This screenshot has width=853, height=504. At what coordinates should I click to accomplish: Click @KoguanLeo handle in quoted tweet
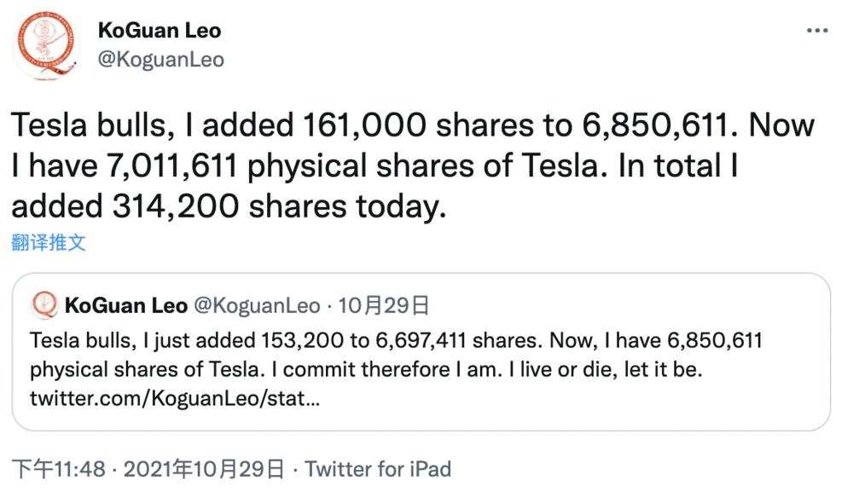pos(257,305)
